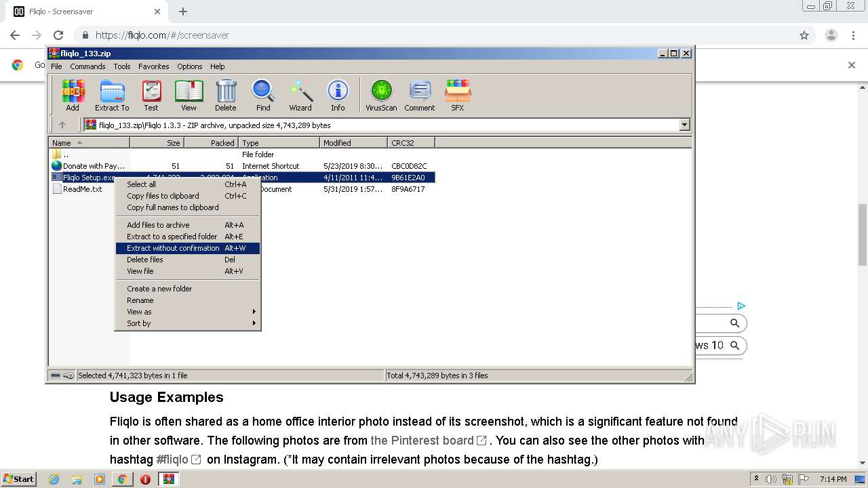Viewport: 868px width, 488px height.
Task: Sort by the Name column header
Action: tap(90, 143)
